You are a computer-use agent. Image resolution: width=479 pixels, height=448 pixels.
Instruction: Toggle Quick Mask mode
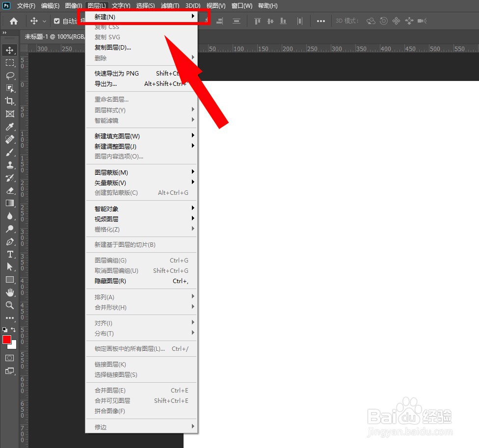[x=10, y=358]
